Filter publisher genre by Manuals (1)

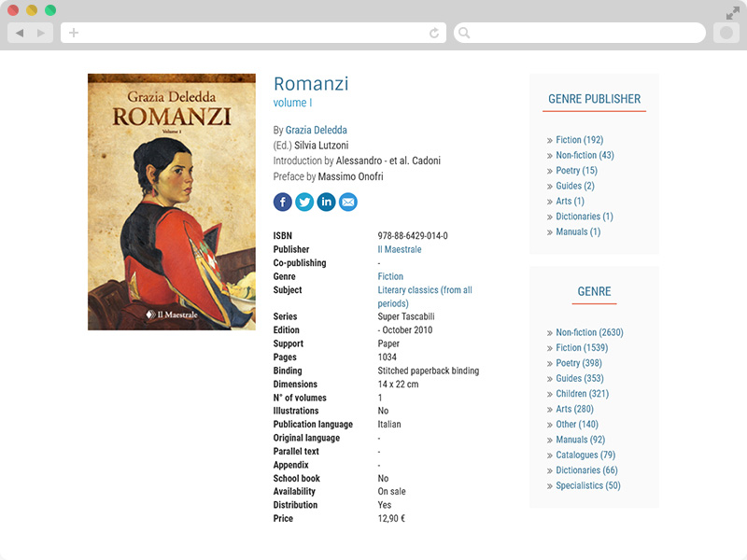pyautogui.click(x=578, y=231)
